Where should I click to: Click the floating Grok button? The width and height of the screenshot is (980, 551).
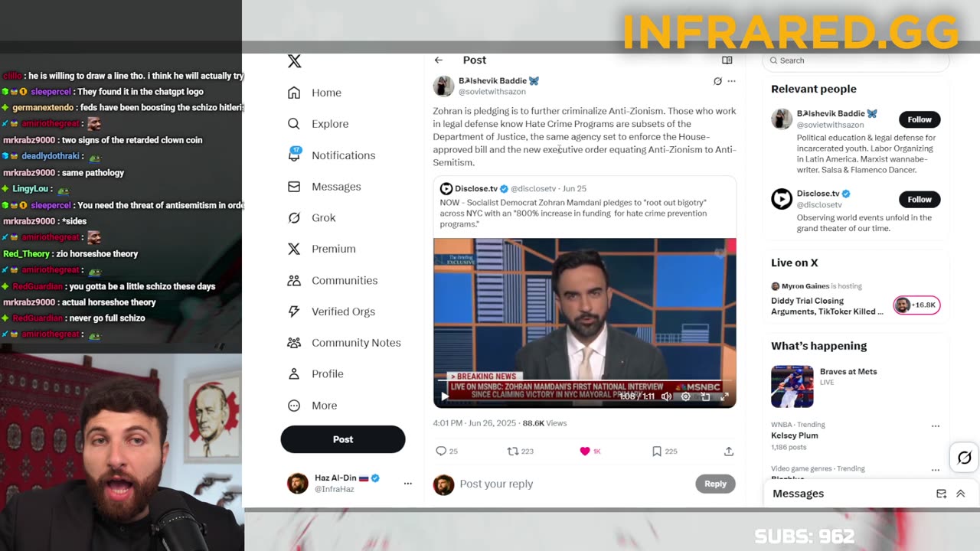point(964,458)
